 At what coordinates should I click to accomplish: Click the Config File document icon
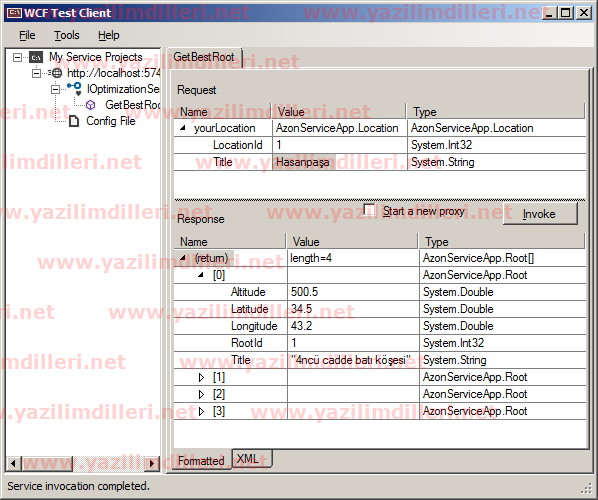click(74, 121)
